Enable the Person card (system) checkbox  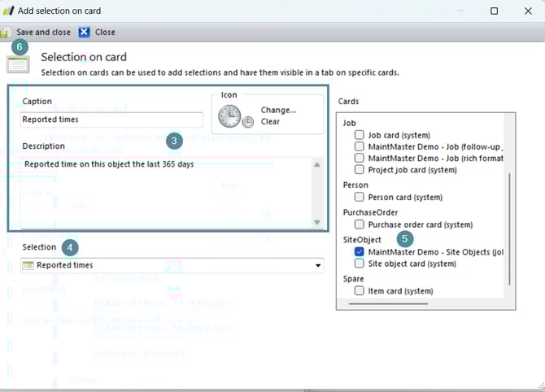tap(360, 198)
